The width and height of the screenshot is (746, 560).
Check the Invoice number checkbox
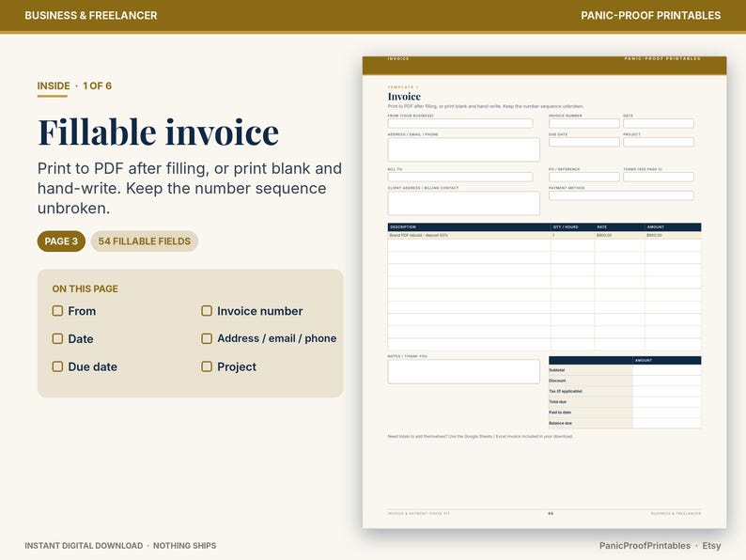[x=207, y=311]
